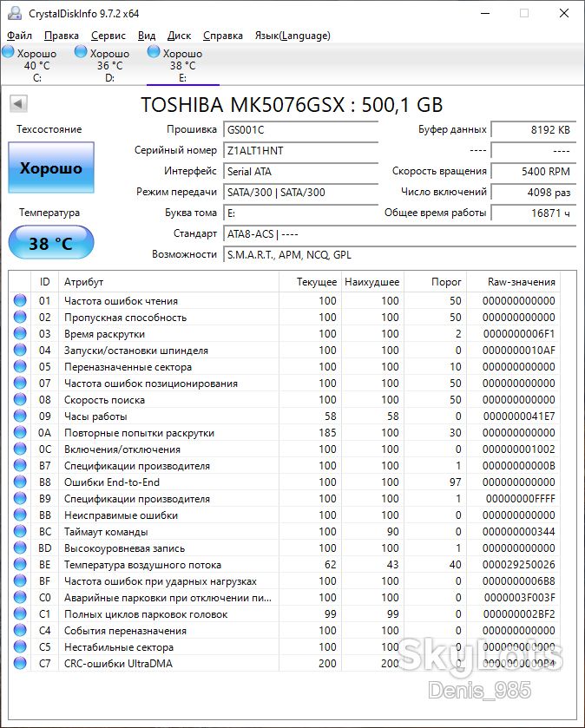The height and width of the screenshot is (728, 585).
Task: Click the ATA8-ACS standard field
Action: [400, 234]
